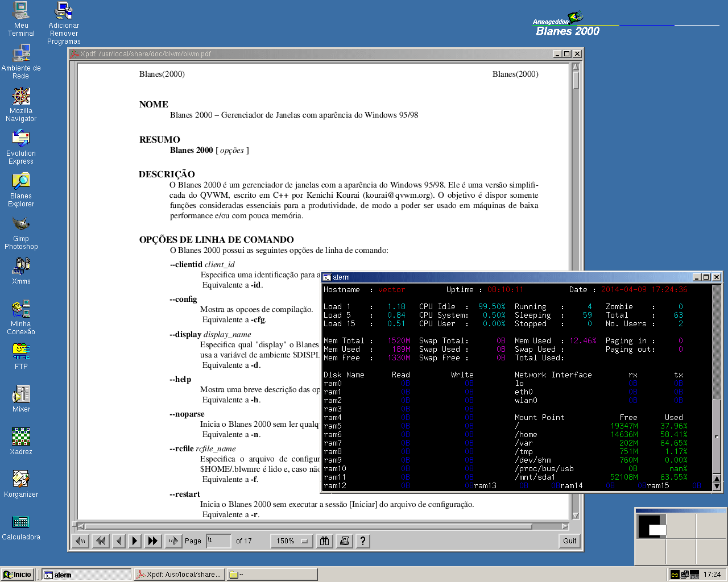
Task: Go to last page in Xpdf
Action: pyautogui.click(x=172, y=541)
